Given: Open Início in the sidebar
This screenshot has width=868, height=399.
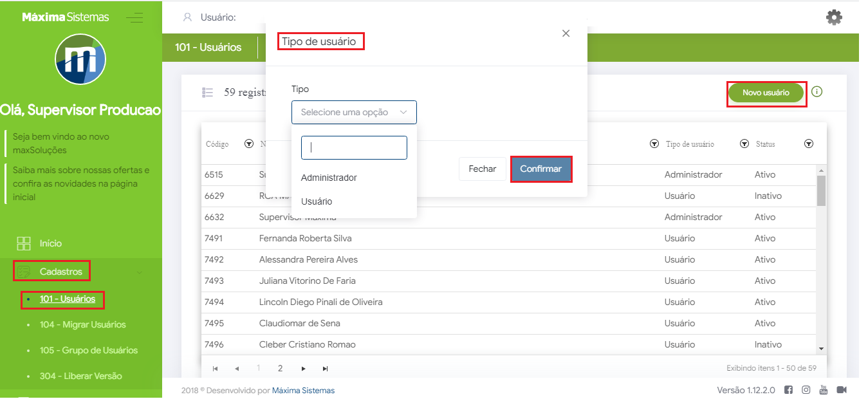Looking at the screenshot, I should tap(51, 243).
